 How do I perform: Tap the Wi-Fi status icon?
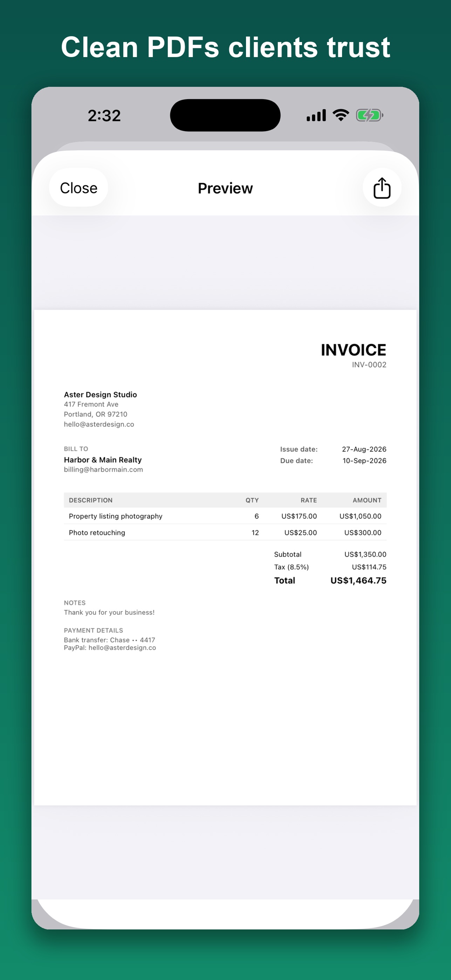pyautogui.click(x=341, y=115)
